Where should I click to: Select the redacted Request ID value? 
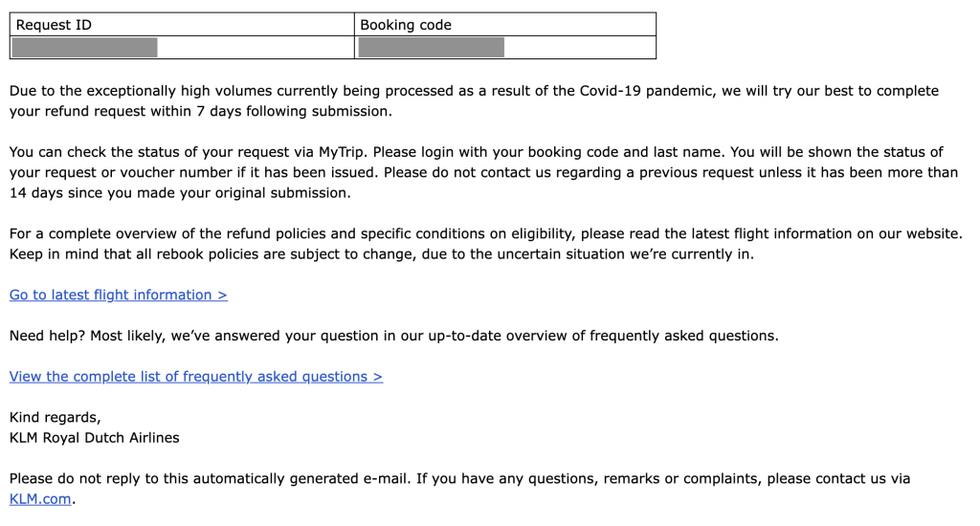83,47
